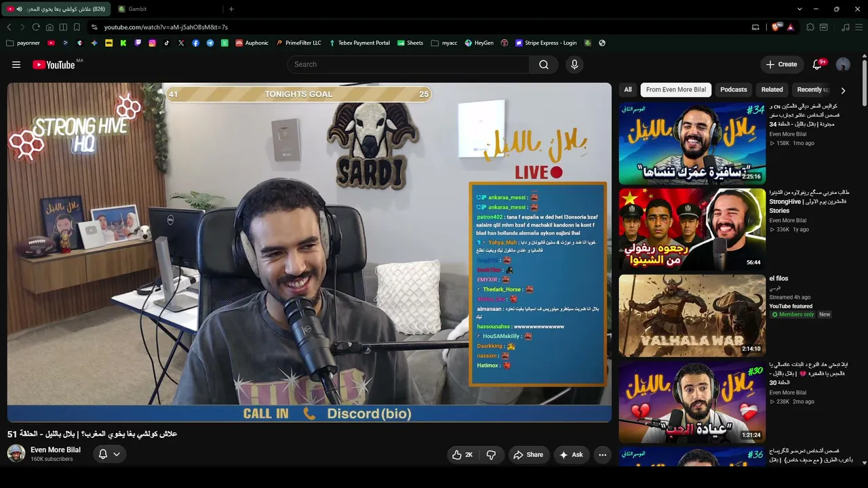Open the Facebook bookmark

coord(196,43)
